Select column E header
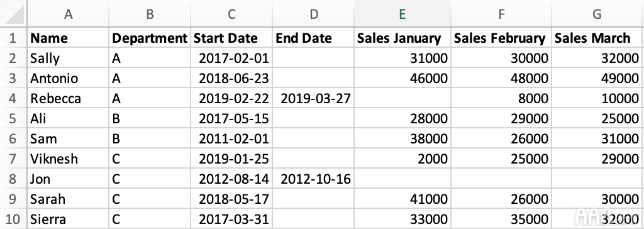 [402, 14]
